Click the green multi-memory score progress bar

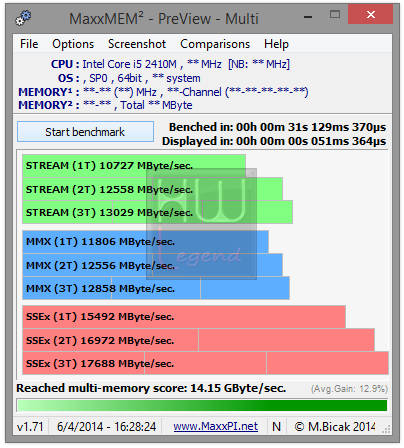click(202, 405)
